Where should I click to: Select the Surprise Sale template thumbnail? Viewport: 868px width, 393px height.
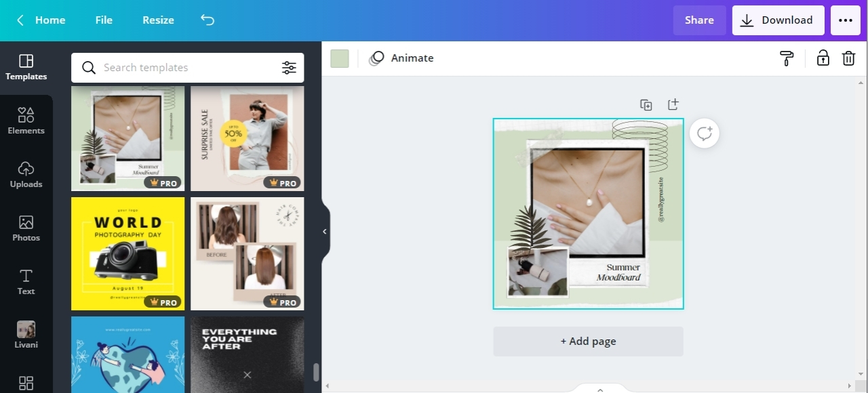[247, 138]
